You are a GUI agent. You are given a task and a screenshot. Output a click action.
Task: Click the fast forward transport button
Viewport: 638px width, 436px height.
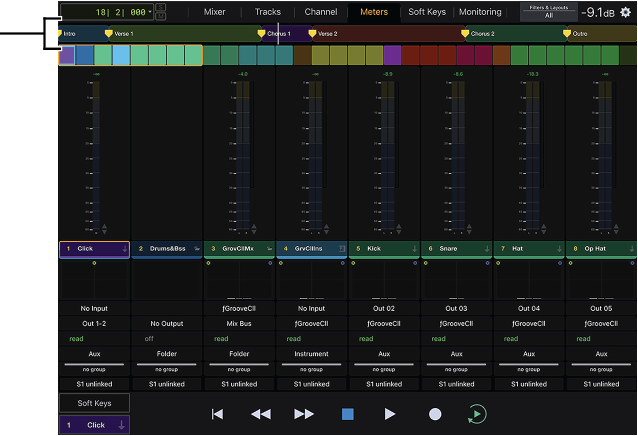pyautogui.click(x=304, y=414)
